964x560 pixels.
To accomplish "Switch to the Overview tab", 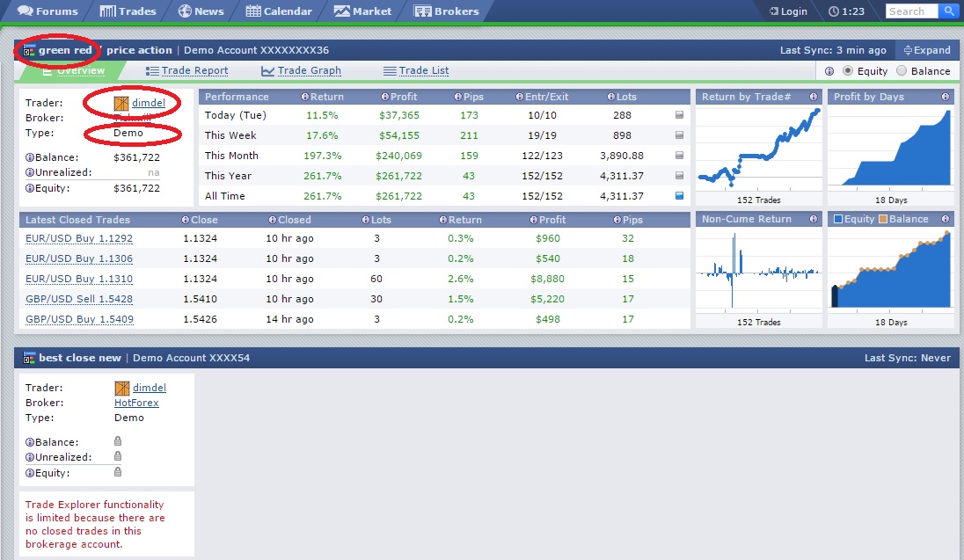I will 74,70.
